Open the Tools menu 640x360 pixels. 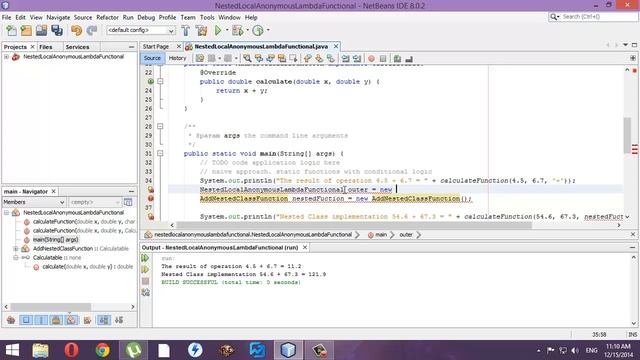click(207, 18)
